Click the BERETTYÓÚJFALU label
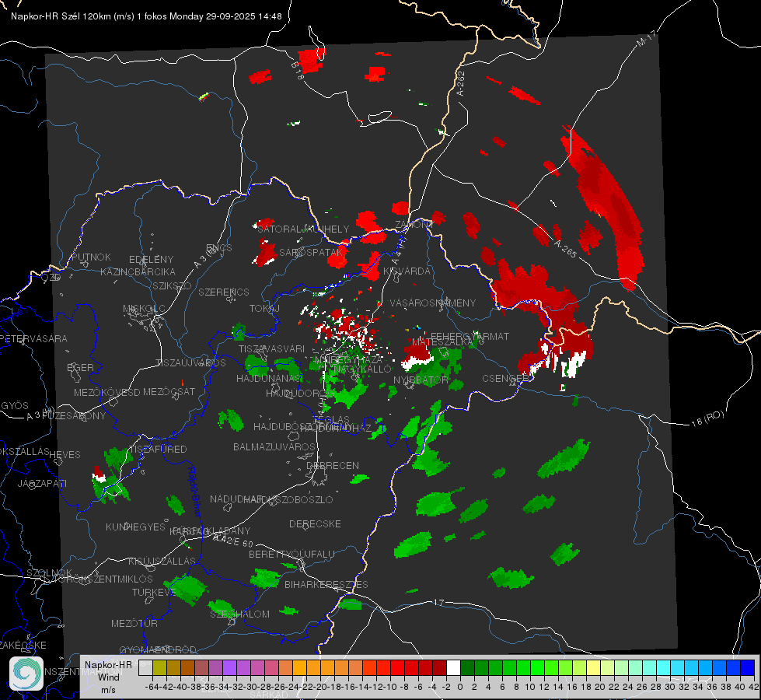Image resolution: width=761 pixels, height=700 pixels. click(x=291, y=555)
